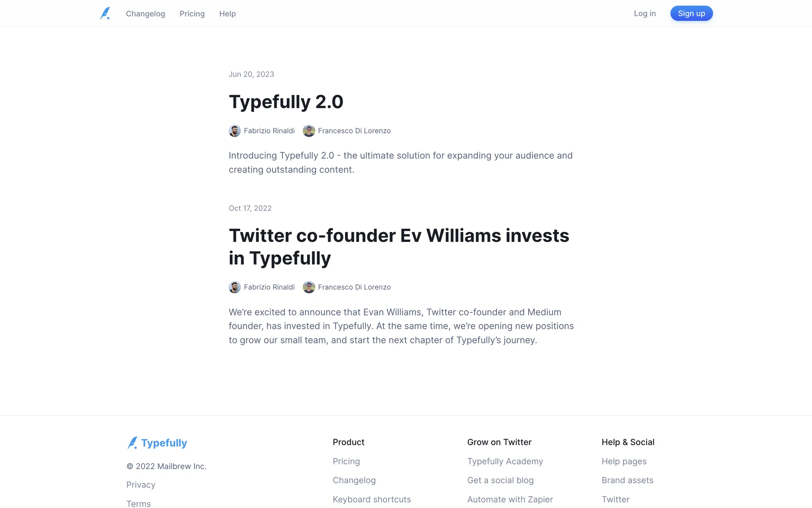812x508 pixels.
Task: Open the Typefully 2.0 article title
Action: (x=286, y=102)
